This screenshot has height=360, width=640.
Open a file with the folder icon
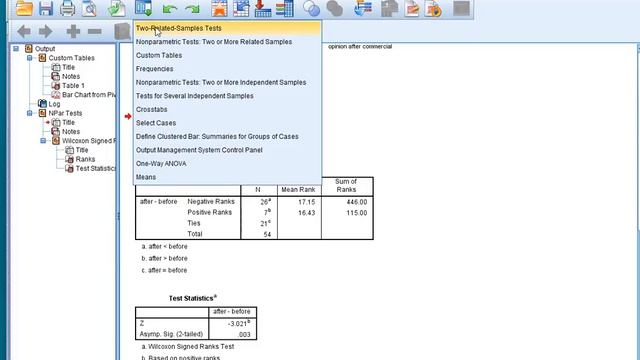pos(24,8)
